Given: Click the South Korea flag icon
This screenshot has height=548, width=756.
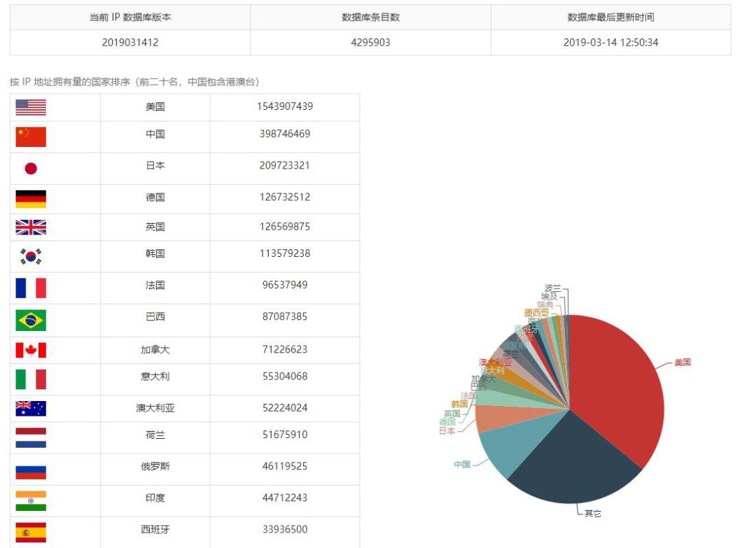Looking at the screenshot, I should click(x=31, y=256).
